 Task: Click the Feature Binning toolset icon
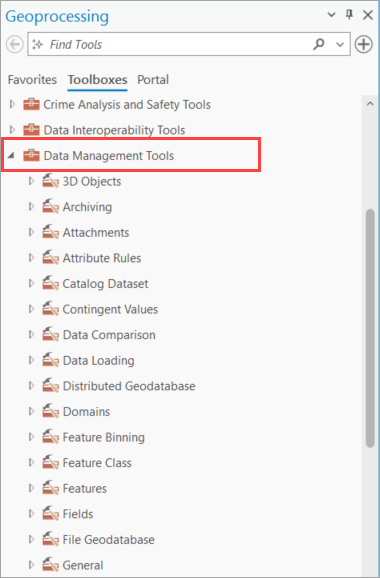[x=50, y=437]
